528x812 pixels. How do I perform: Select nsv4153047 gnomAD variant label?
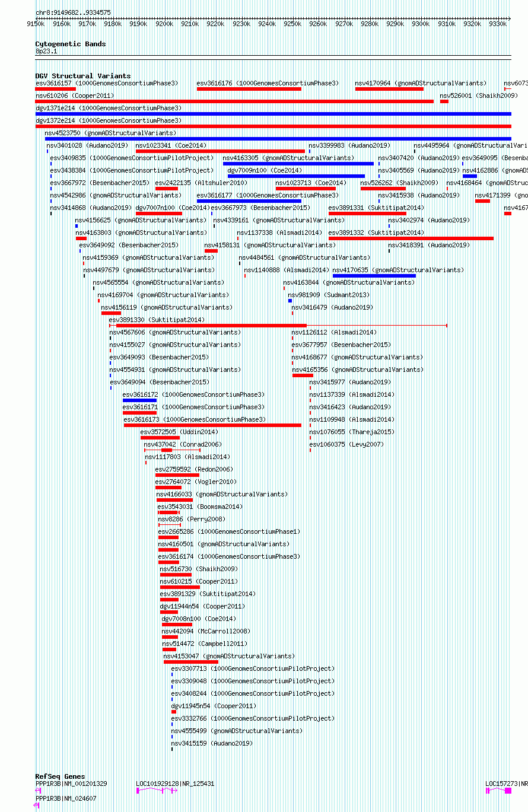[x=229, y=656]
